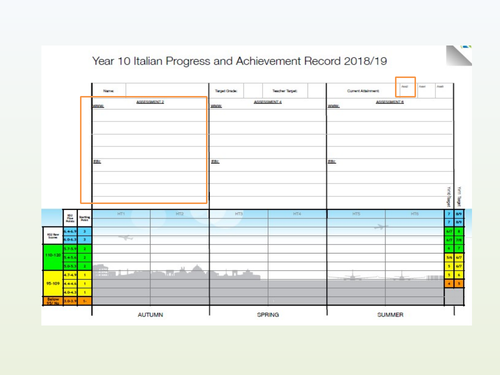Click the parked airplane silhouette under HT5
Screen dimensions: 500x375
tap(352, 276)
